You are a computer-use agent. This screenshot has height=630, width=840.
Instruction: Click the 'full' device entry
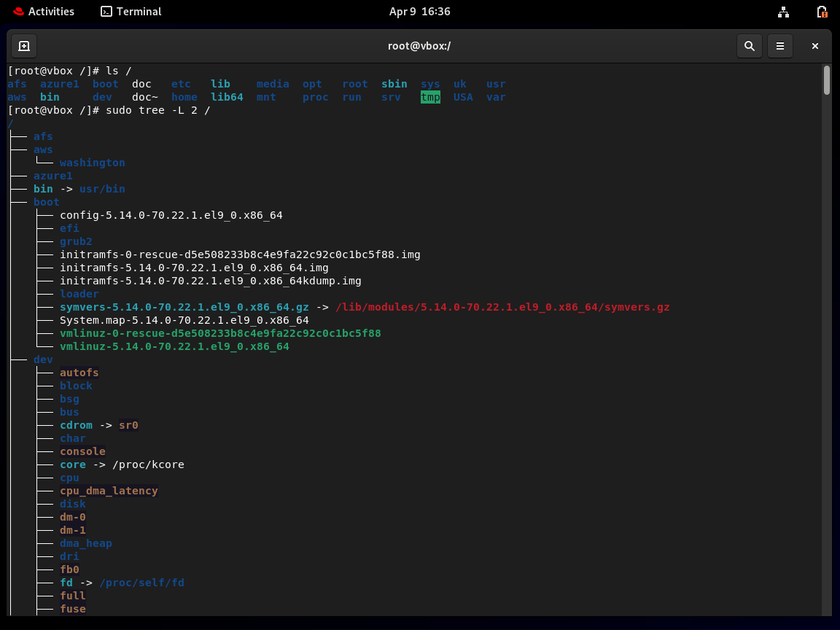click(72, 596)
